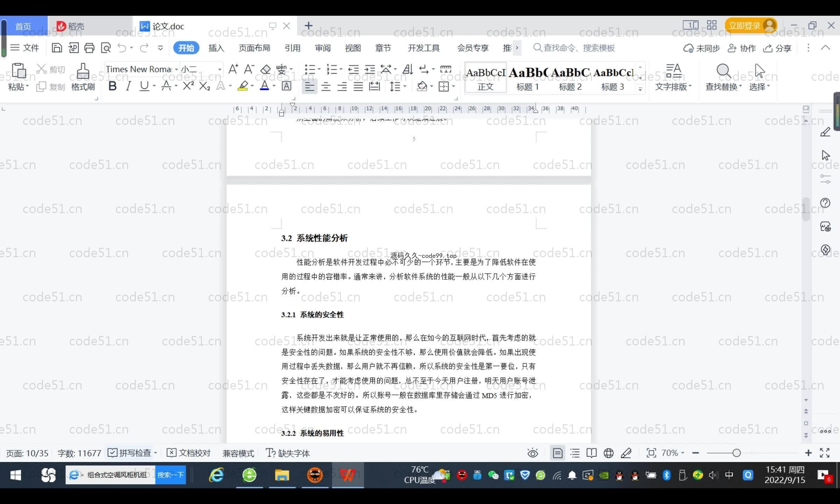Click the Save document icon
This screenshot has height=504, width=840.
click(x=57, y=48)
